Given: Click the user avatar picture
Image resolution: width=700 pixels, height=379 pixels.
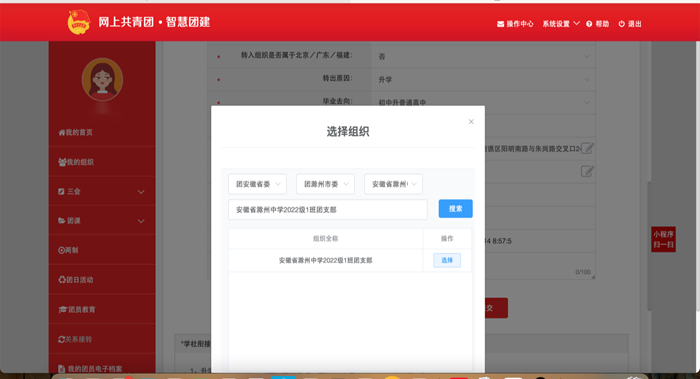Looking at the screenshot, I should pos(102,79).
